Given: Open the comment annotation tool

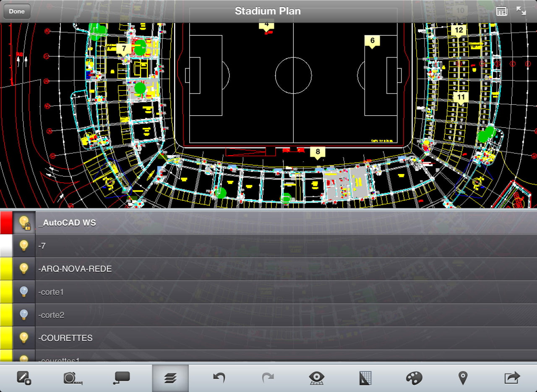Looking at the screenshot, I should [121, 378].
